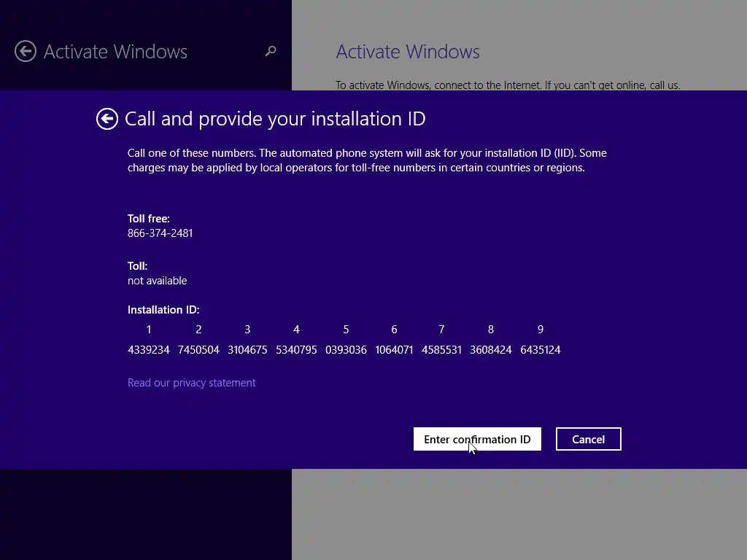
Task: Open the Read our privacy statement link
Action: tap(192, 383)
